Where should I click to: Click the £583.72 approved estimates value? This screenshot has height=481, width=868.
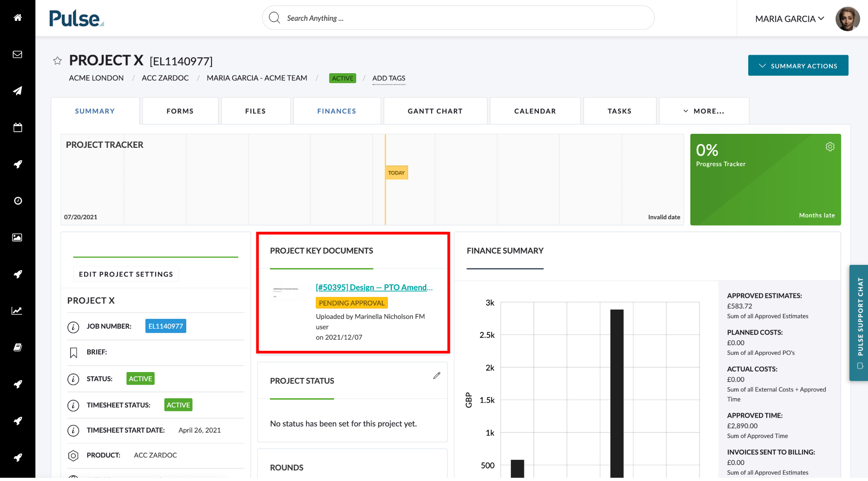pyautogui.click(x=740, y=307)
